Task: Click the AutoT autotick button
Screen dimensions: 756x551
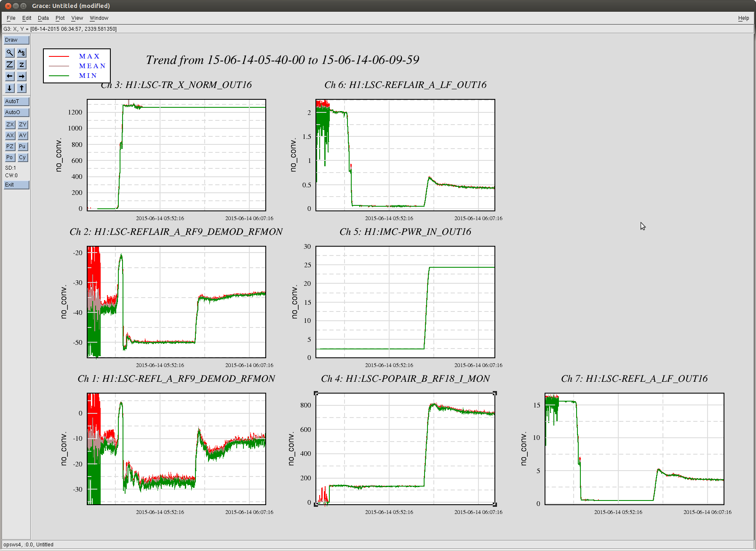Action: [16, 101]
